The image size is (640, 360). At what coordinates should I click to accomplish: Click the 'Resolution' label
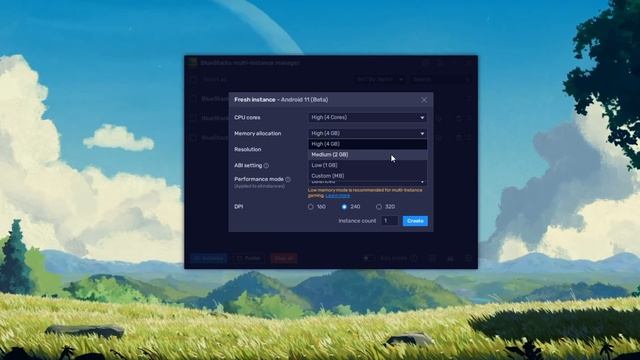[247, 149]
